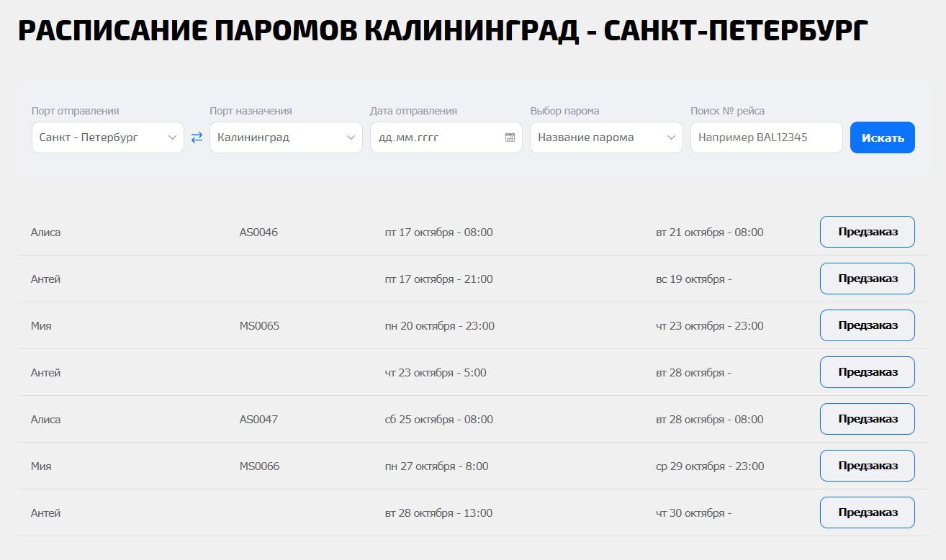Select the AS0046 voyage number text
The height and width of the screenshot is (560, 946).
pos(258,232)
